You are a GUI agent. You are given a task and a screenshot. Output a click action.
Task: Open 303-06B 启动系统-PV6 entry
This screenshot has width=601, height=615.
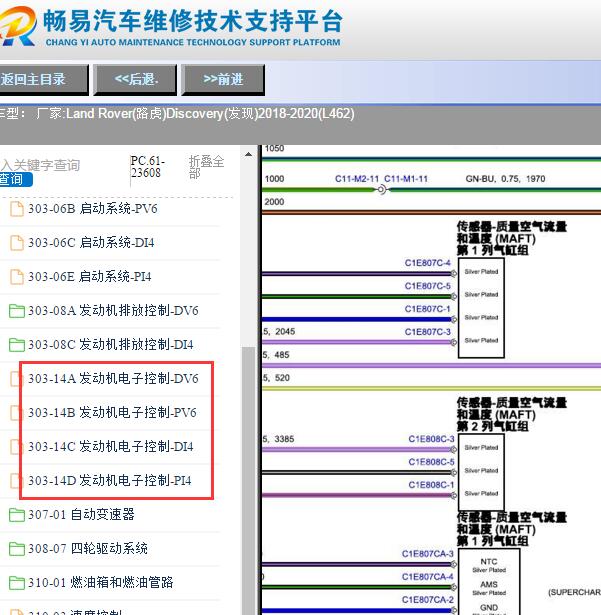(x=93, y=209)
